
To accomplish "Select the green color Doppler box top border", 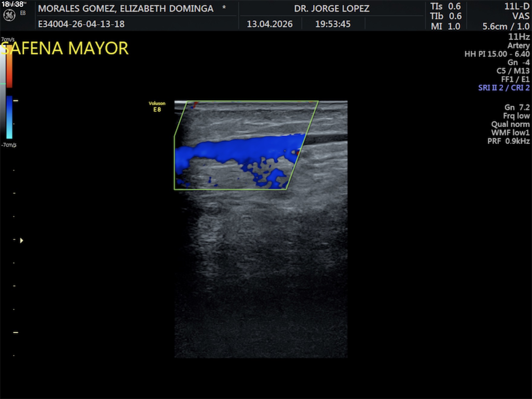I will coord(252,101).
